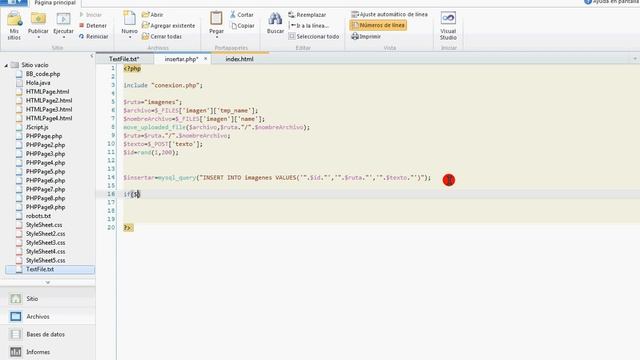Open the Pegar dropdown arrow

coord(216,38)
